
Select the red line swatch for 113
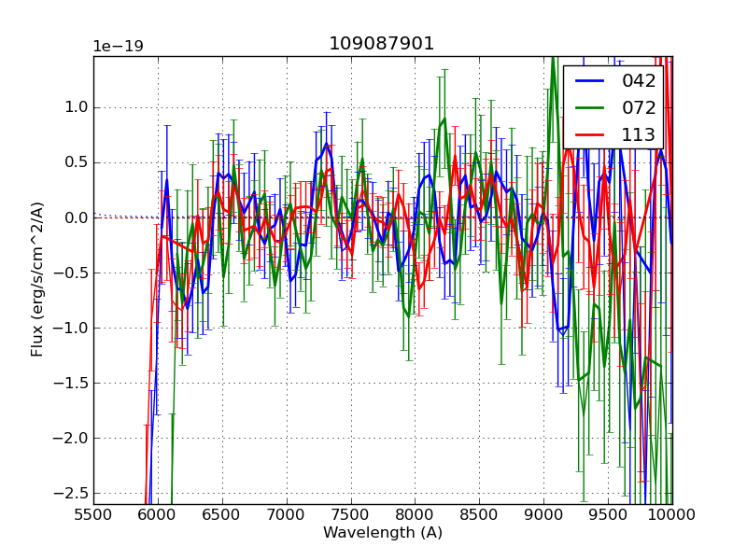click(x=588, y=134)
